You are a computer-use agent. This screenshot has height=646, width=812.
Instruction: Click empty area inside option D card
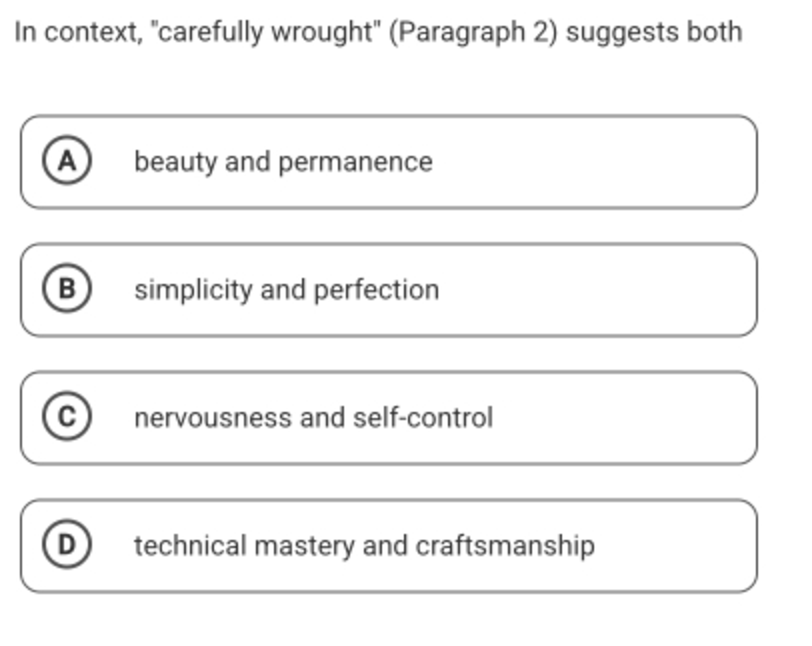(x=673, y=546)
